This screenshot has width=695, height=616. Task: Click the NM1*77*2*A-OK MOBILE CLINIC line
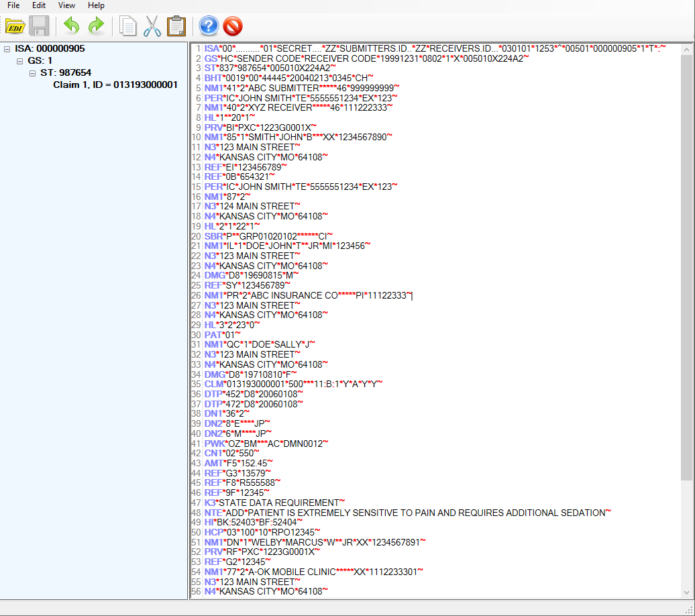click(x=313, y=572)
